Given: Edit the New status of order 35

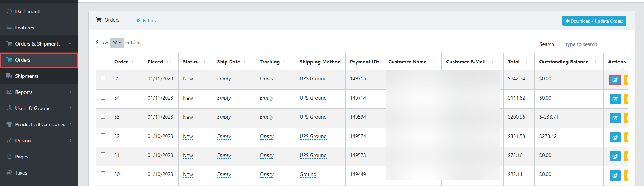Looking at the screenshot, I should click(188, 78).
